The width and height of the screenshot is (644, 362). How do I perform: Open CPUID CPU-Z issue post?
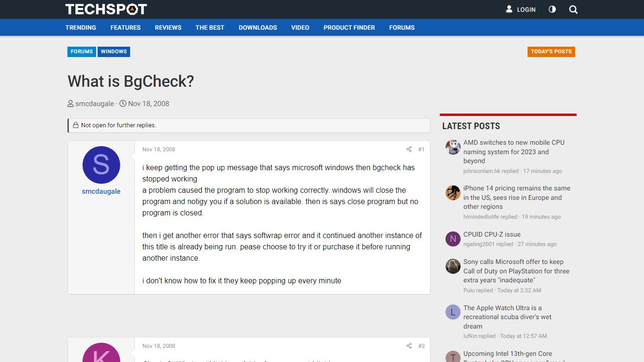tap(492, 234)
